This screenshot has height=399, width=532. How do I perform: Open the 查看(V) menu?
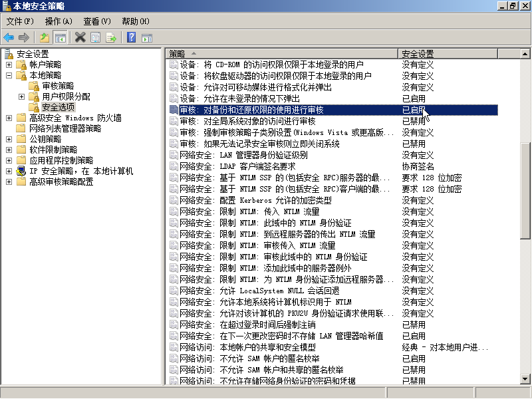click(97, 21)
